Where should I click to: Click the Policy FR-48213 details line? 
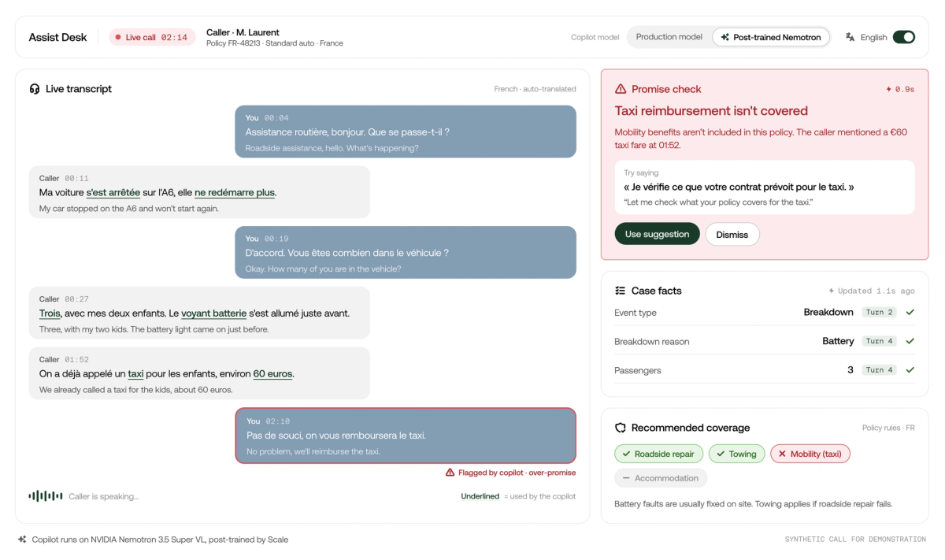coord(275,43)
